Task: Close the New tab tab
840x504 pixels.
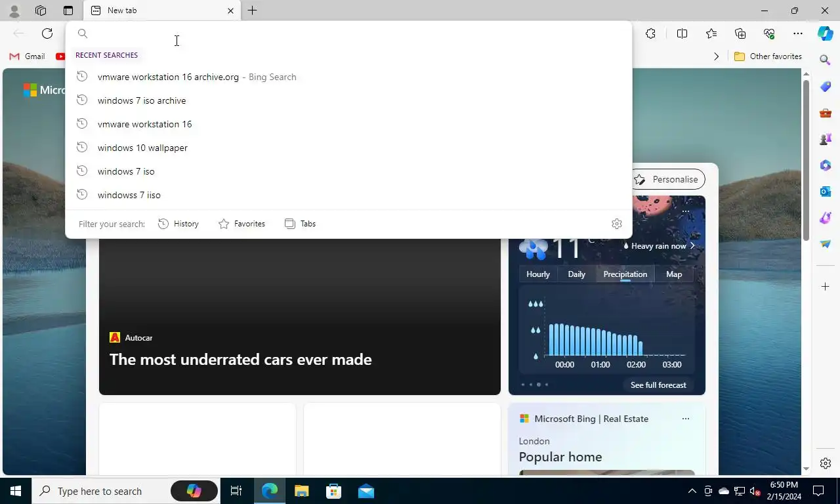Action: (230, 10)
